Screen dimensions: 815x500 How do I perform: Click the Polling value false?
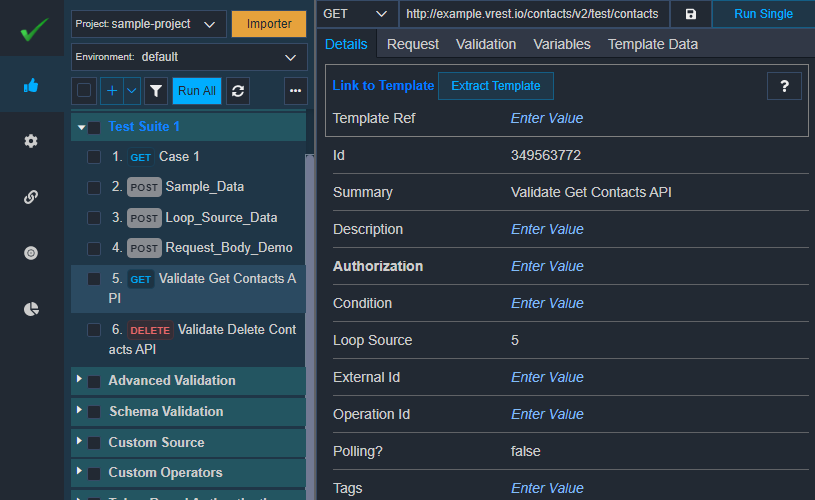tap(525, 451)
